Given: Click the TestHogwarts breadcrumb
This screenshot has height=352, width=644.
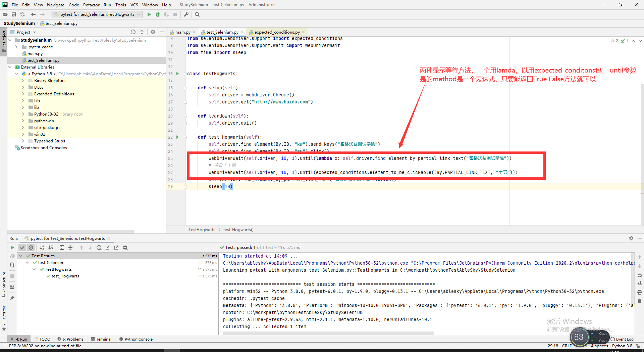Looking at the screenshot, I should pos(202,230).
